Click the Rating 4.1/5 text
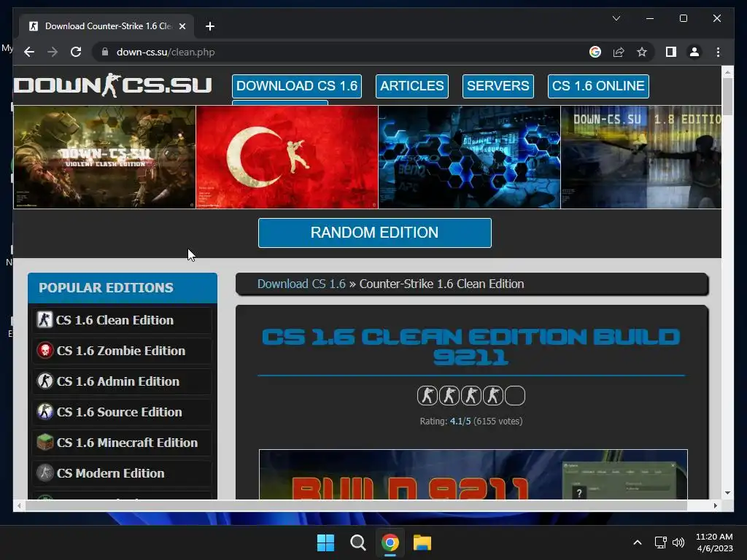747x560 pixels. 471,421
